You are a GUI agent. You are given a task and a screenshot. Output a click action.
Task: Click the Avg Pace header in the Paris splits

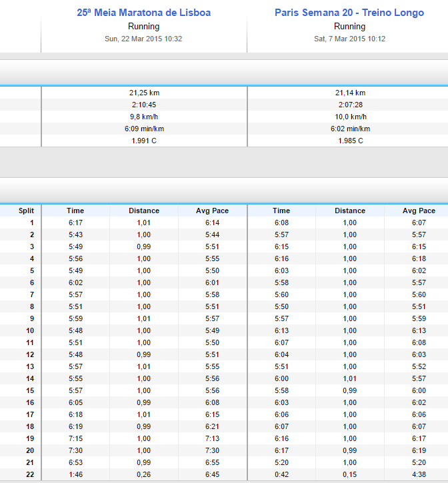tap(419, 211)
